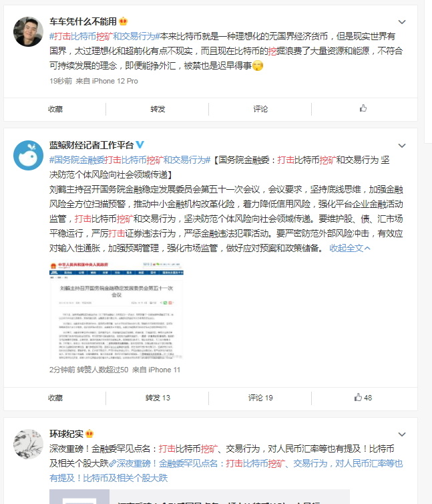Click 收藏 on the first post

55,109
